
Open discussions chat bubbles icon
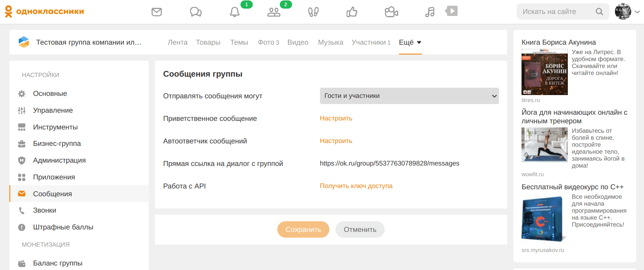pos(196,12)
